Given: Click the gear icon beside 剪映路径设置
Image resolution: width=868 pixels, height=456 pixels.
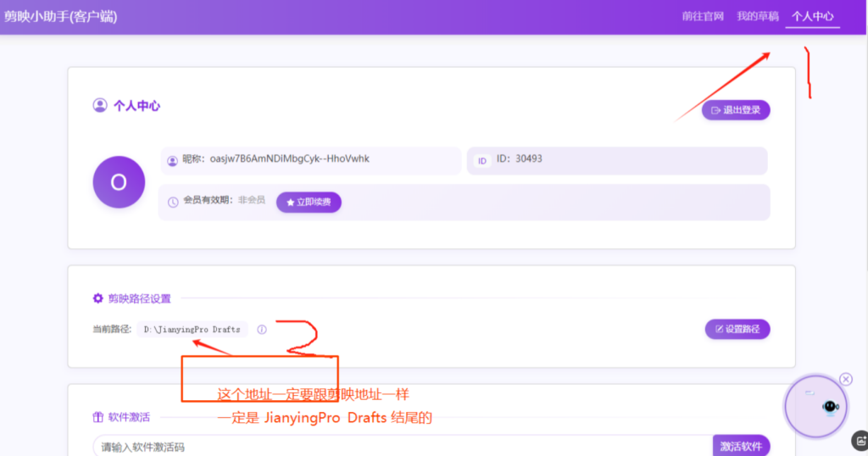Looking at the screenshot, I should (x=98, y=298).
